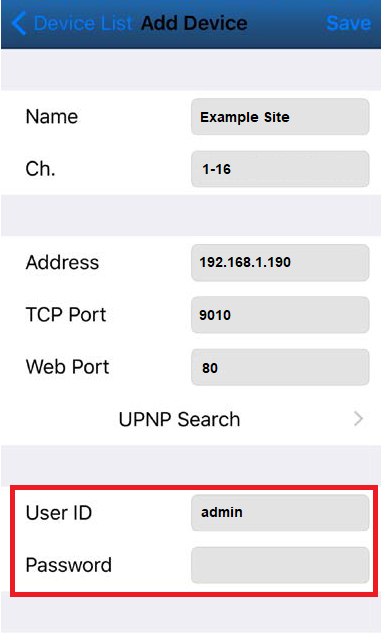Tap the Name label
This screenshot has height=641, width=381.
[x=52, y=117]
